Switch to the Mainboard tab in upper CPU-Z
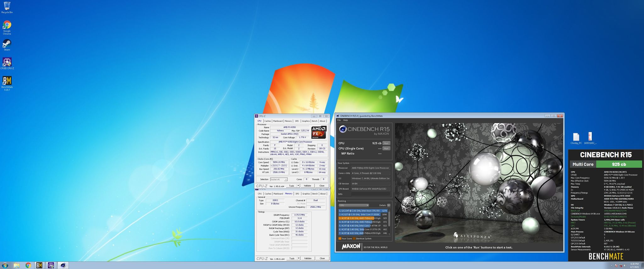This screenshot has height=269, width=644. tap(278, 121)
